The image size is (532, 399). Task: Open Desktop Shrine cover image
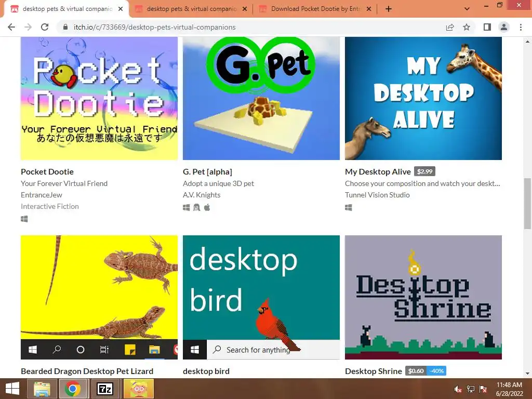423,297
